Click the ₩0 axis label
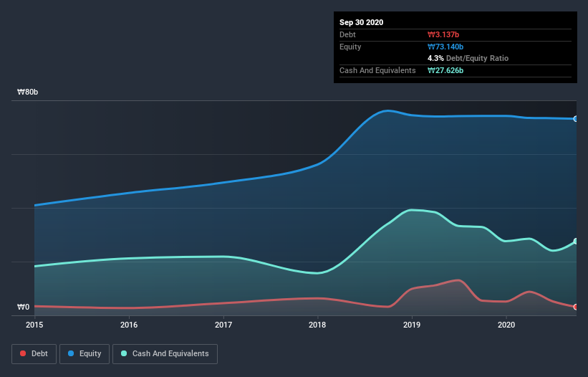This screenshot has height=377, width=588. coord(23,307)
